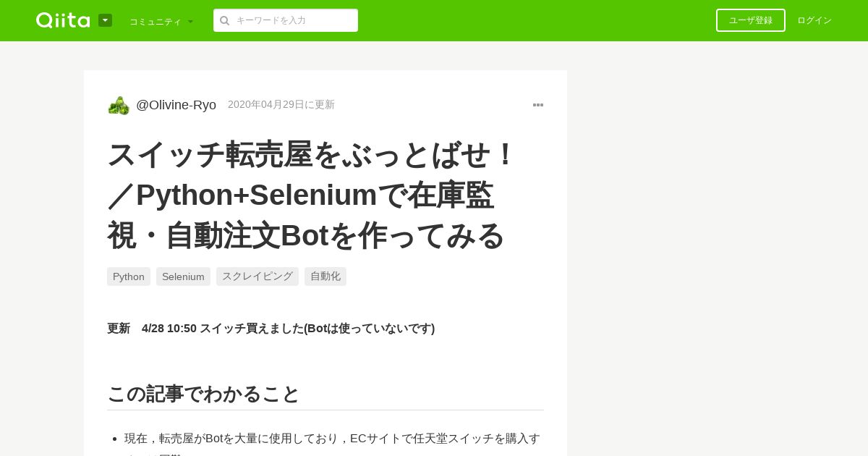The image size is (868, 456).
Task: Click the Olivine-Ryo avatar image
Action: click(119, 105)
